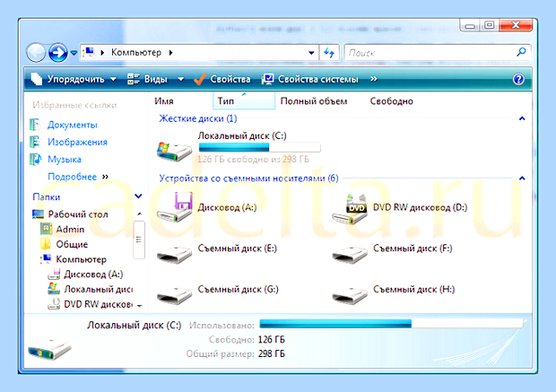This screenshot has width=556, height=392.
Task: Click the details pane drive icon
Action: [49, 348]
